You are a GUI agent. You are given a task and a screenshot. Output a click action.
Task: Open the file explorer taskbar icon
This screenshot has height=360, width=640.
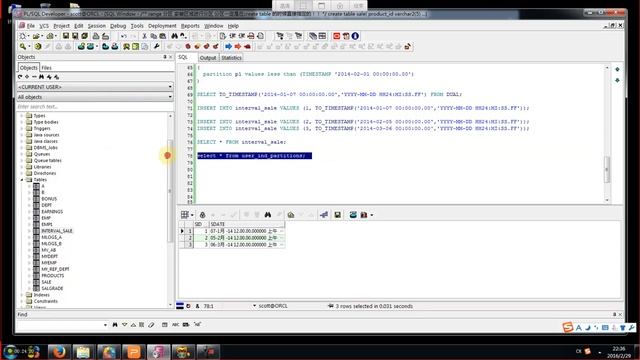coord(83,351)
